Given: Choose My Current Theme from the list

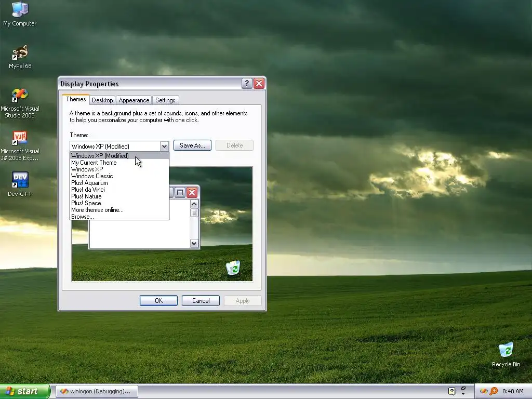Looking at the screenshot, I should point(119,163).
